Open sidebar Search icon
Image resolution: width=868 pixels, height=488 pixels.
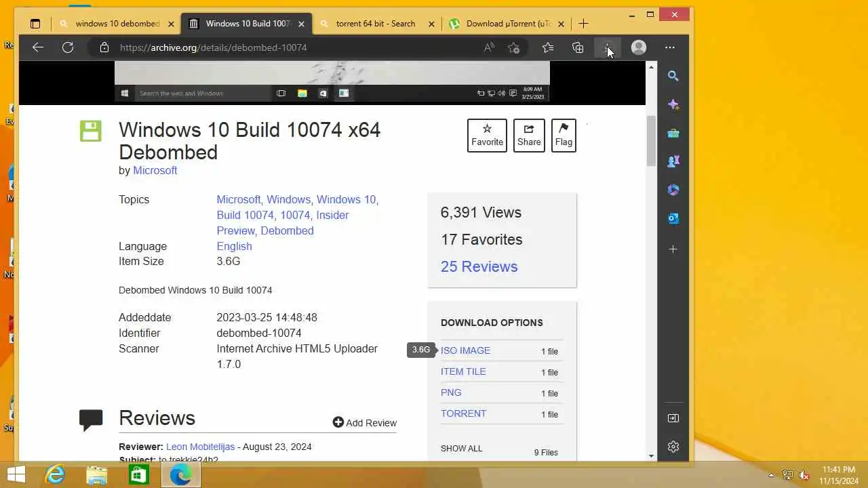tap(673, 76)
